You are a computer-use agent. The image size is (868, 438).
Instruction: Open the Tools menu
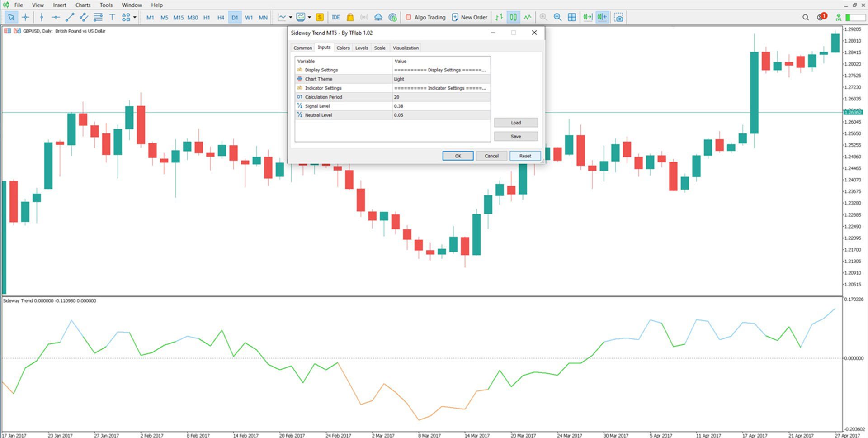point(106,5)
